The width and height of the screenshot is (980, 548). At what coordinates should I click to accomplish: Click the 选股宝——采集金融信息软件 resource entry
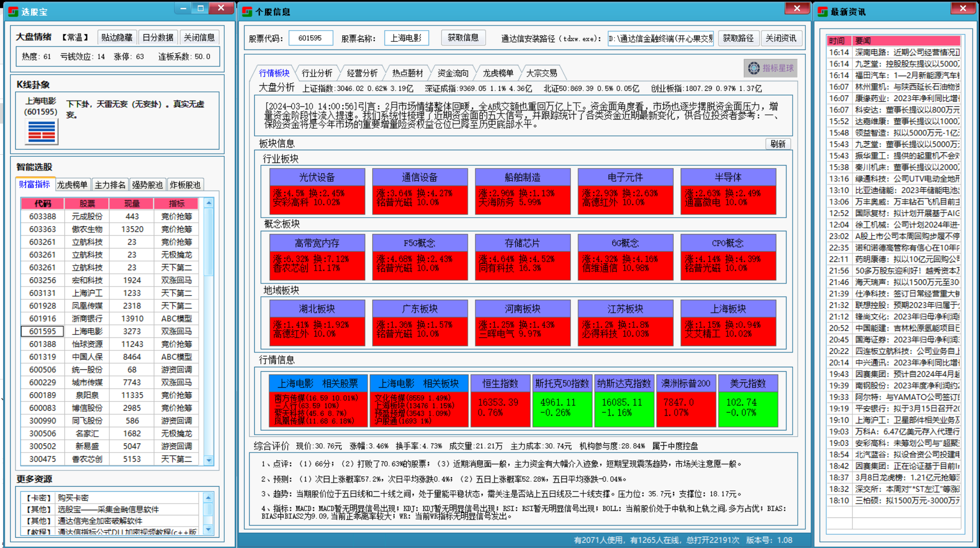coord(110,509)
